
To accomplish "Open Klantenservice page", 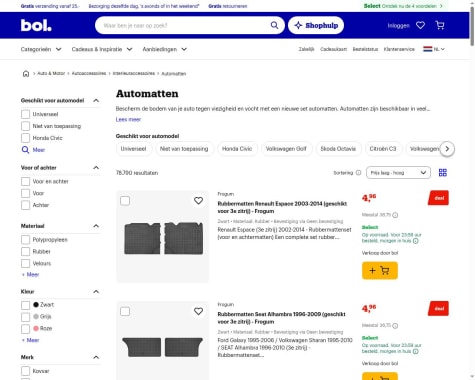I will click(x=399, y=49).
